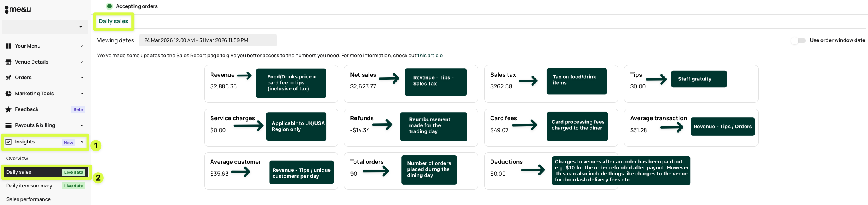Click the Viewing dates range field
Viewport: 868px width, 205px height.
(x=208, y=40)
